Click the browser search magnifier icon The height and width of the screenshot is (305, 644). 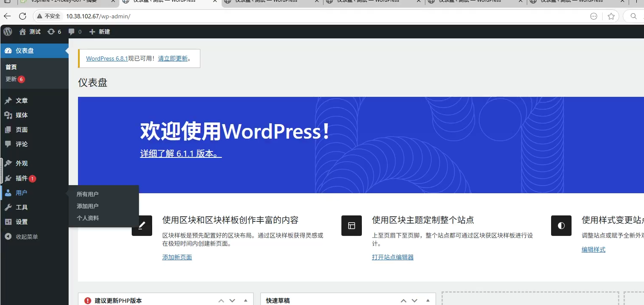point(633,16)
